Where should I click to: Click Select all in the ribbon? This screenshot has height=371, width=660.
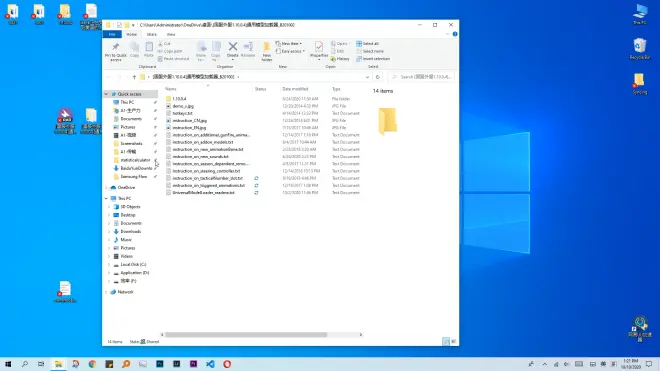pyautogui.click(x=367, y=44)
